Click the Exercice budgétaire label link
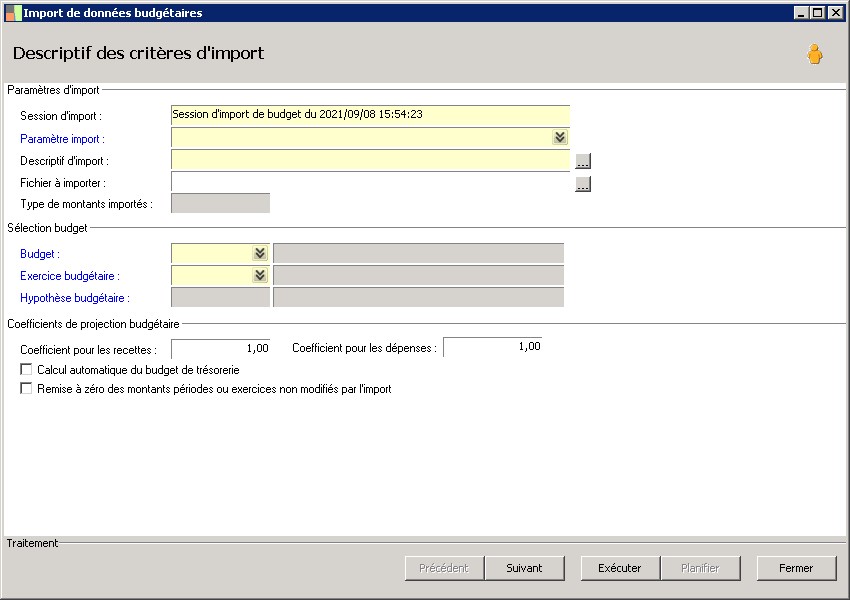 tap(70, 276)
